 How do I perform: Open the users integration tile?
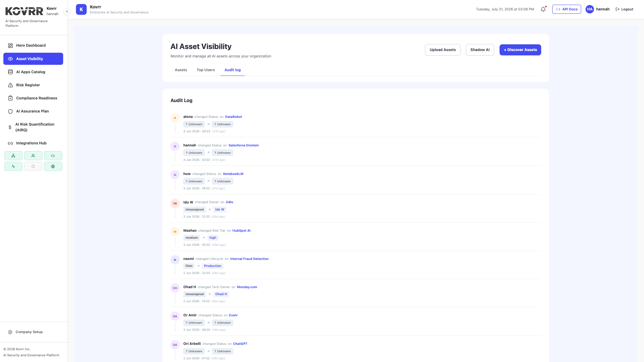coord(33,156)
